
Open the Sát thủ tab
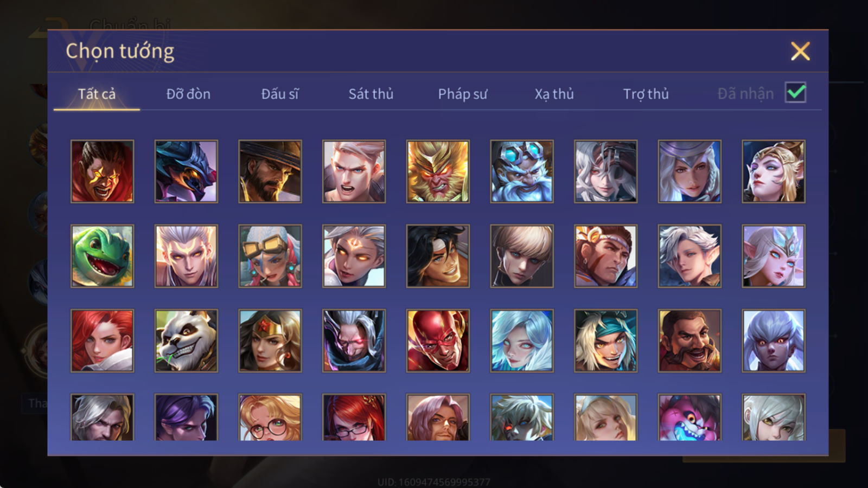[x=371, y=94]
